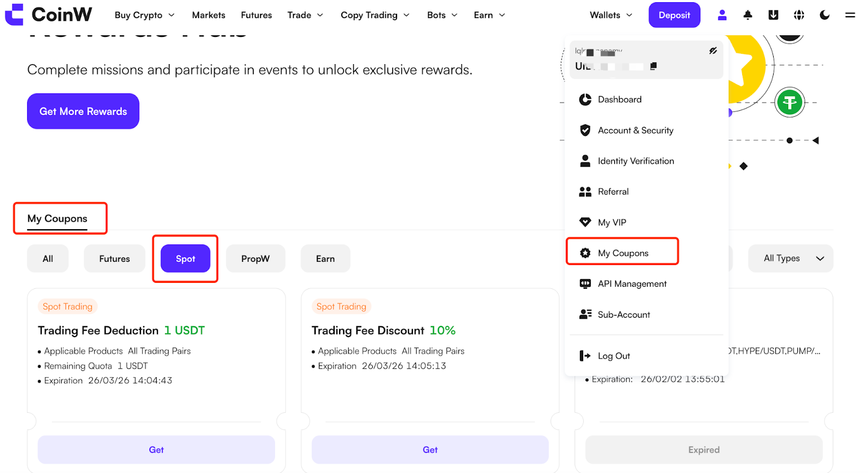Click Get on the Trading Fee Deduction coupon
The image size is (868, 473).
pyautogui.click(x=156, y=450)
